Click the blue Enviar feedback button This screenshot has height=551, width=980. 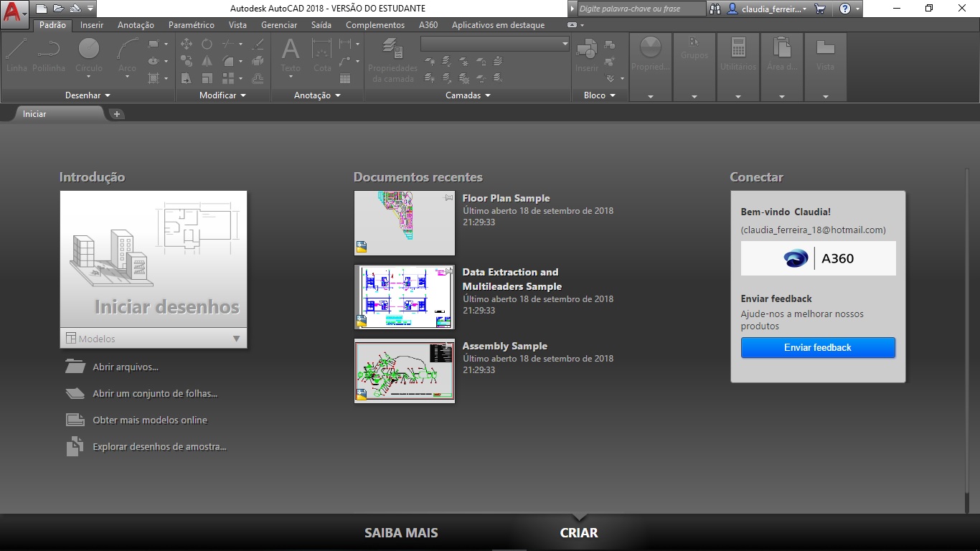click(x=818, y=348)
